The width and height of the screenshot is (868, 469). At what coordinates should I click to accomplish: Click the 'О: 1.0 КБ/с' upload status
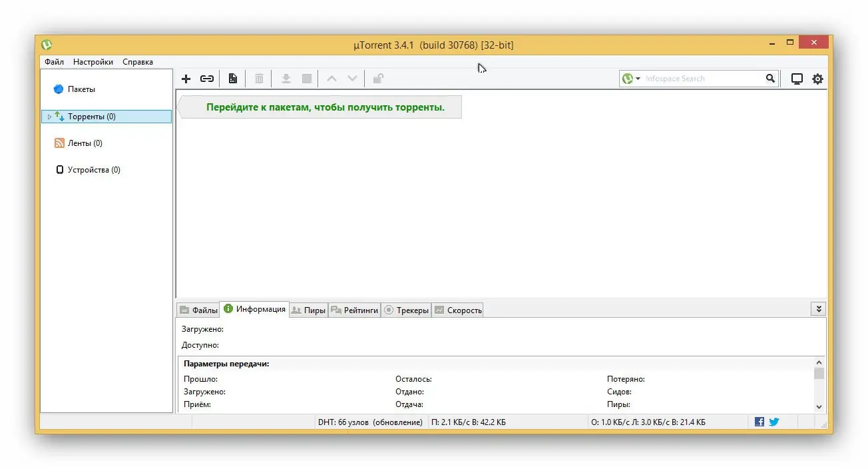(x=649, y=422)
